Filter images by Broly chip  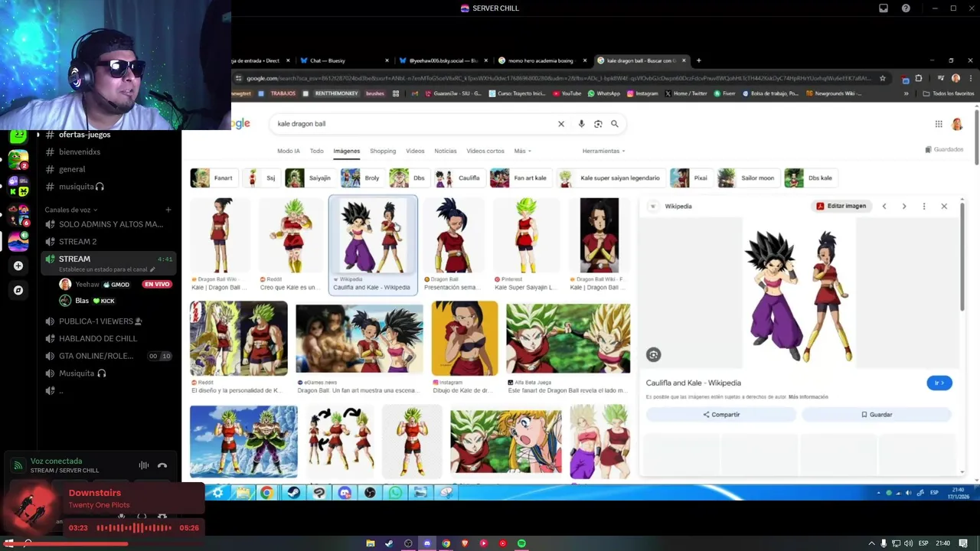(x=362, y=178)
